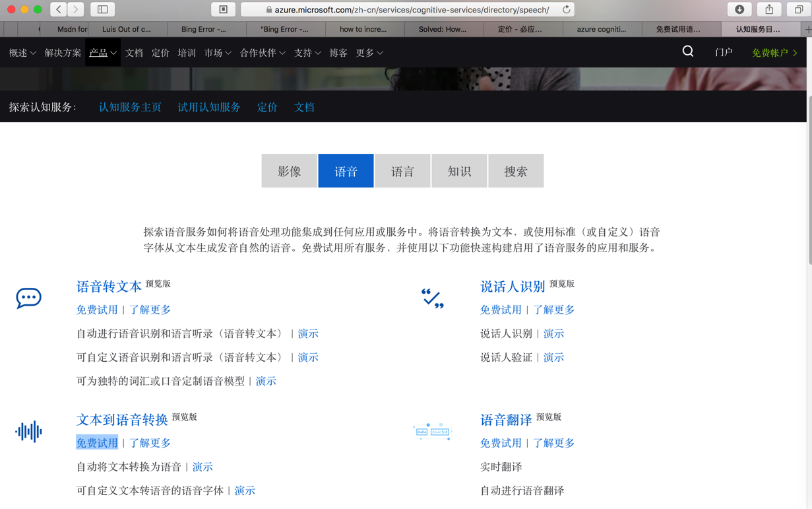Open 演示 for 可为独特的词汇或口音定制语音模型
This screenshot has width=812, height=509.
coord(266,381)
